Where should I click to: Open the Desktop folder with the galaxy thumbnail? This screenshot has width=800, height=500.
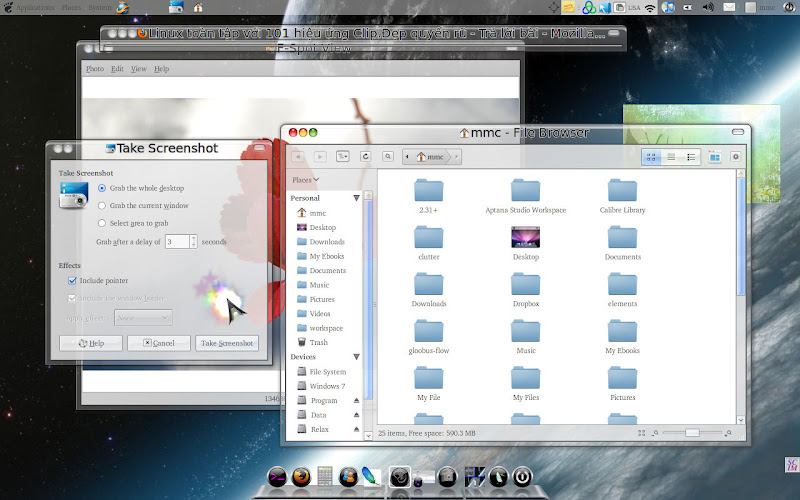coord(526,243)
